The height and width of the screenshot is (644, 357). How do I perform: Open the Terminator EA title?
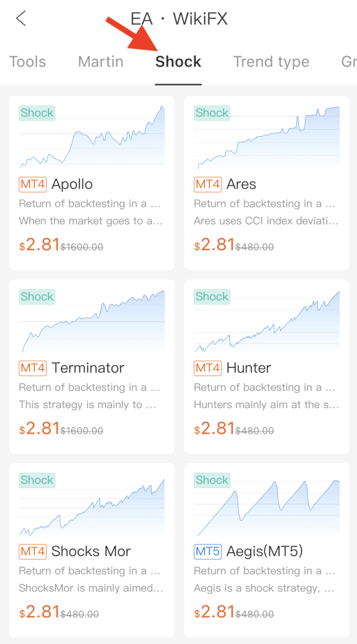pyautogui.click(x=88, y=368)
